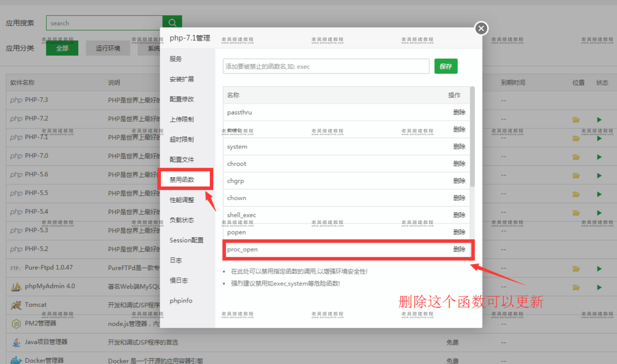Click the search magnifier icon
This screenshot has width=617, height=364.
coord(172,23)
